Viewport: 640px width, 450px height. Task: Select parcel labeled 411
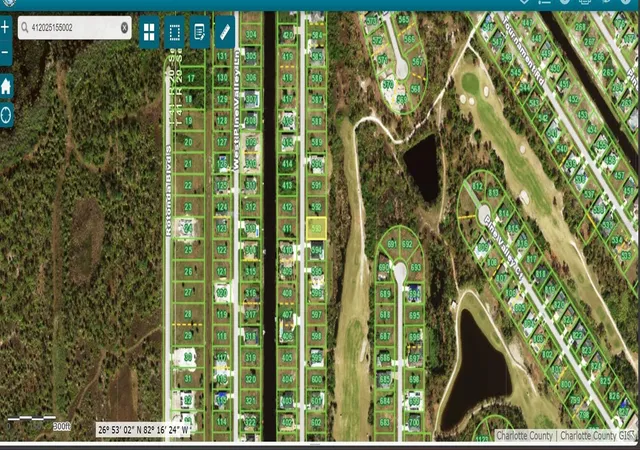click(x=287, y=229)
